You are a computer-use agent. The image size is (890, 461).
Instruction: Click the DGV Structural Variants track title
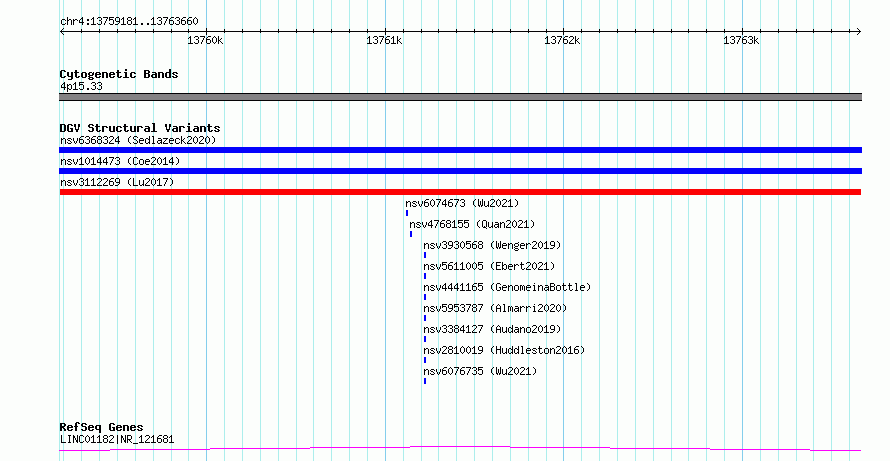[x=140, y=128]
